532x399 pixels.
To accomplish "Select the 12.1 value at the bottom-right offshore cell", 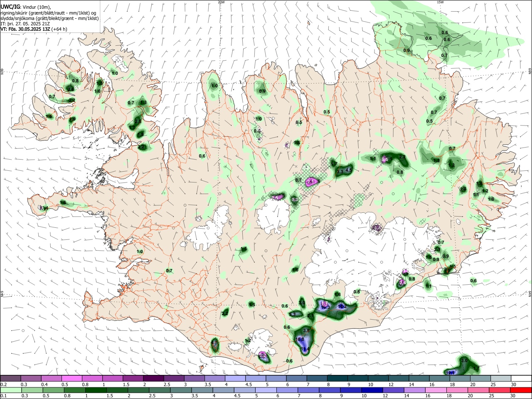I will [451, 373].
